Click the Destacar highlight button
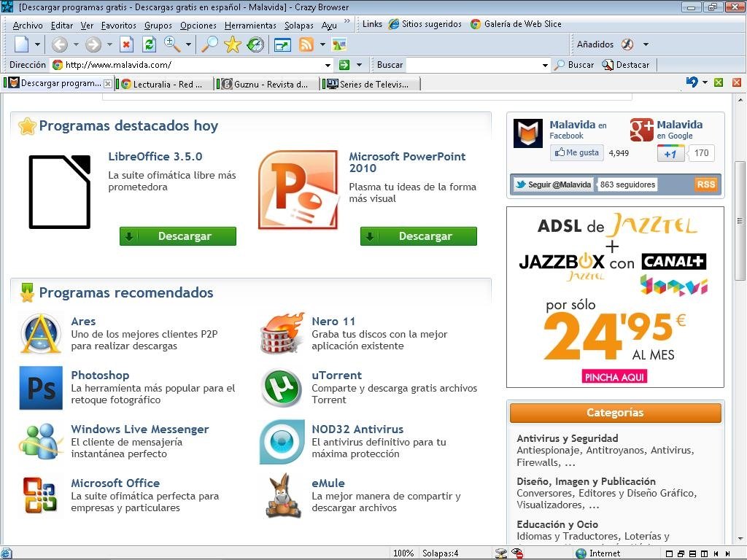This screenshot has width=747, height=560. pos(625,65)
